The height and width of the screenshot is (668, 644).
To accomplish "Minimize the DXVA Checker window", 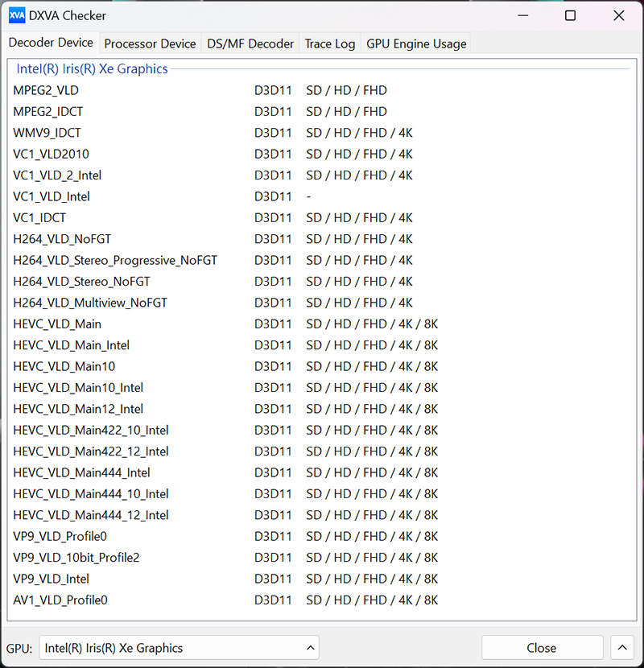I will point(523,16).
